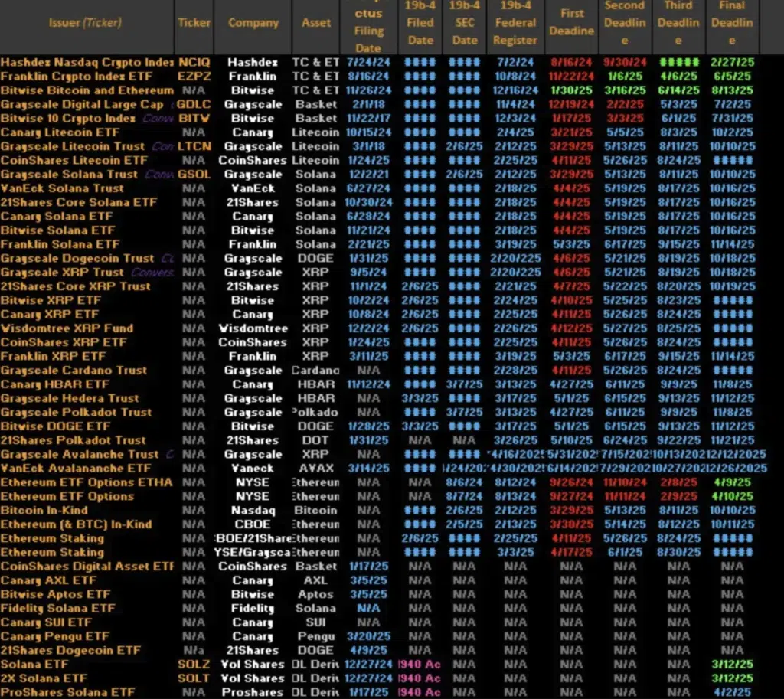Click the 'Issuer (Ticker)' column header
784x699 pixels.
[x=85, y=22]
